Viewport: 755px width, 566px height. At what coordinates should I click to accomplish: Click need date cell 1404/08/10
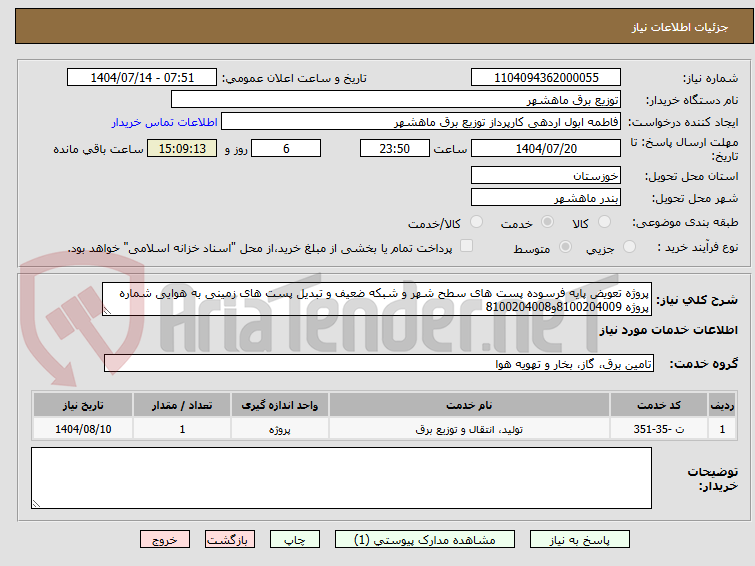pos(83,429)
